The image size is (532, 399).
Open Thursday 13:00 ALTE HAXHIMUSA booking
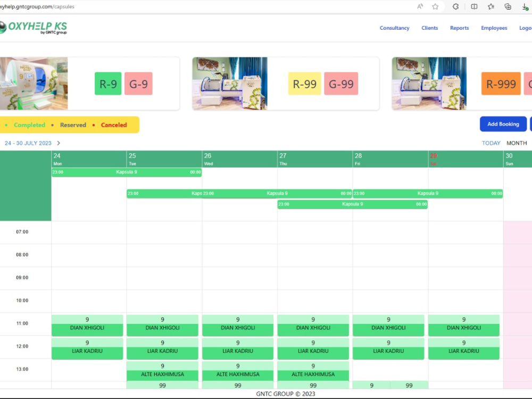(x=313, y=371)
